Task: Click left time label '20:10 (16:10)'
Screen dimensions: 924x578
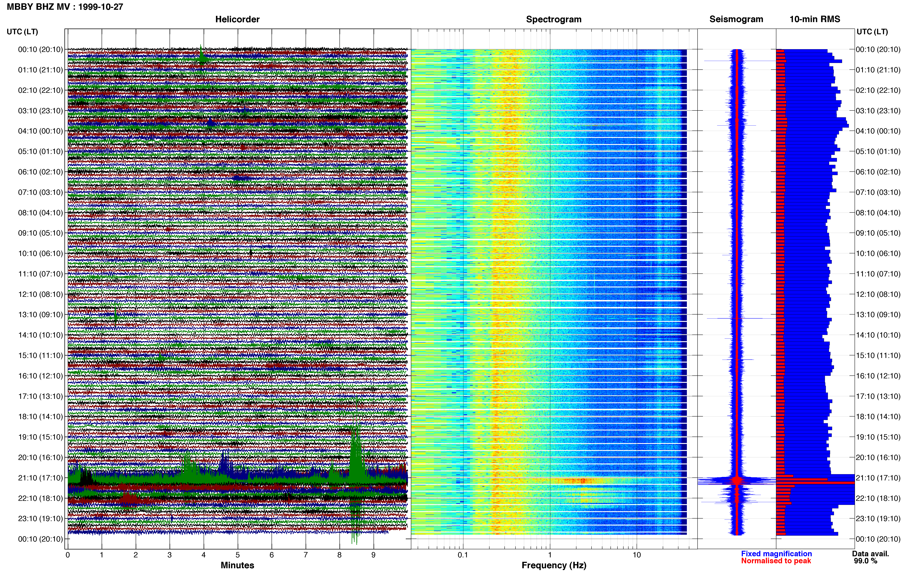Action: coord(41,457)
